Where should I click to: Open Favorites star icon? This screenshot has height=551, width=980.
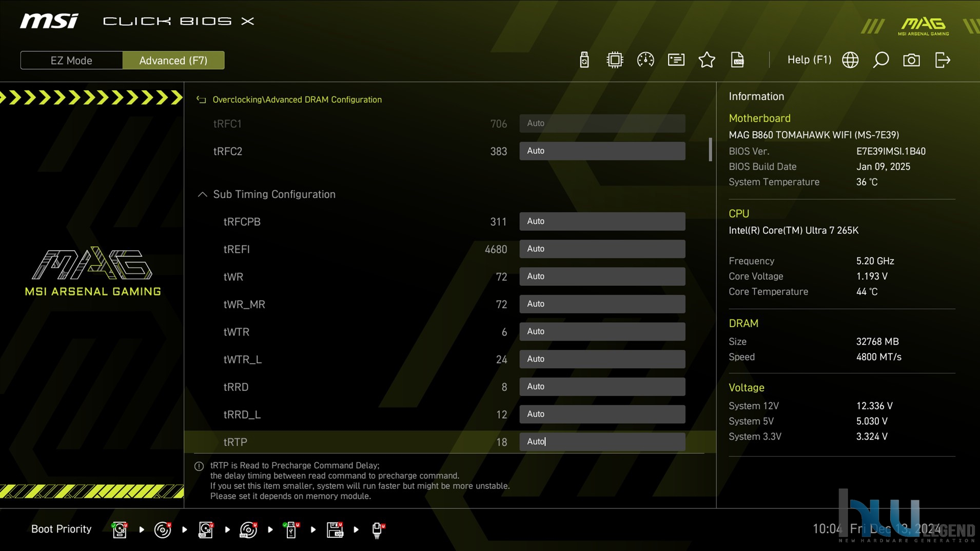(707, 60)
